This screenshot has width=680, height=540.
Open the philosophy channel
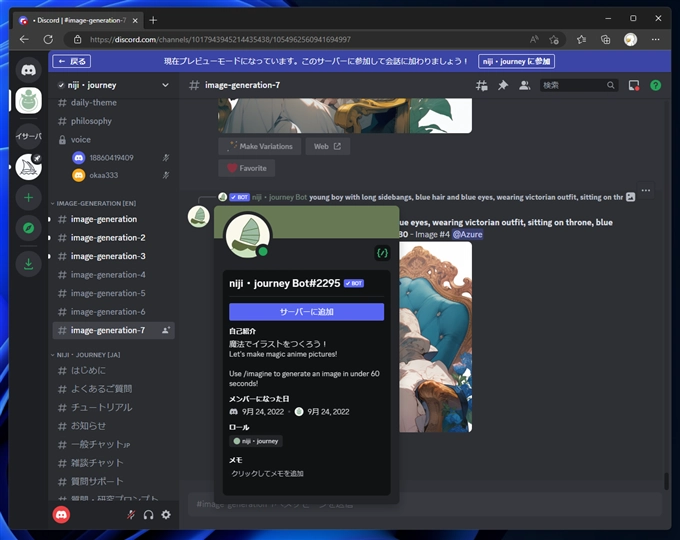[114, 121]
